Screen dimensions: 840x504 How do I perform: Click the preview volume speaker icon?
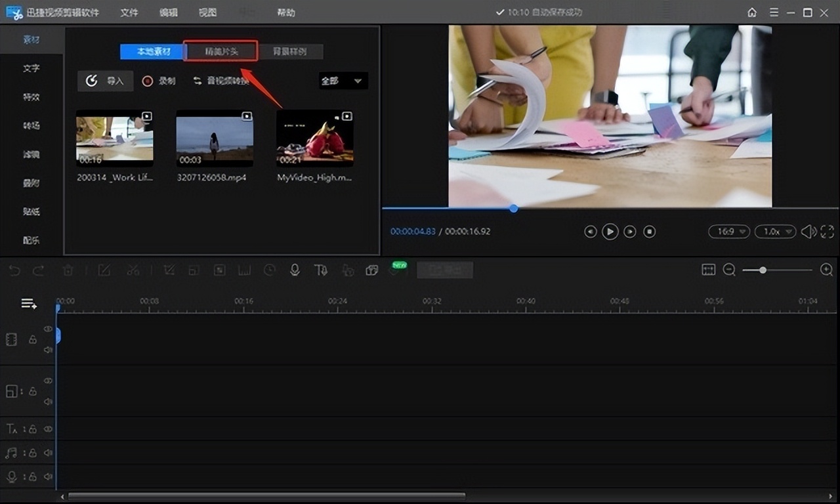coord(808,232)
